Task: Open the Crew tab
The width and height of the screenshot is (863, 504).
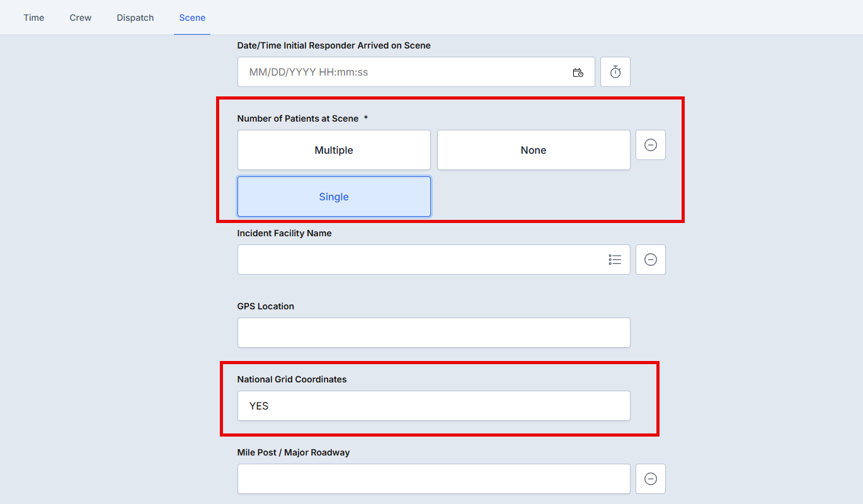Action: [81, 18]
